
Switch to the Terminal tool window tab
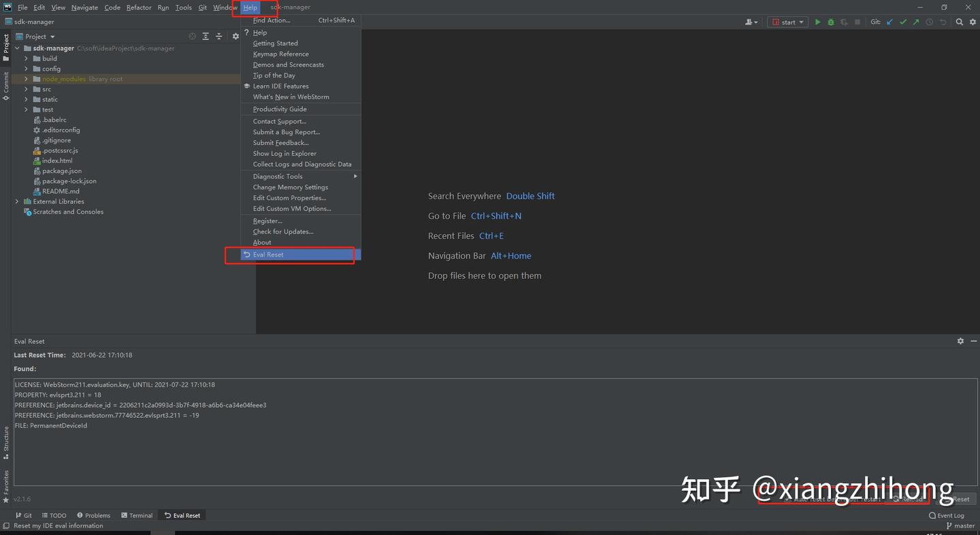[137, 515]
